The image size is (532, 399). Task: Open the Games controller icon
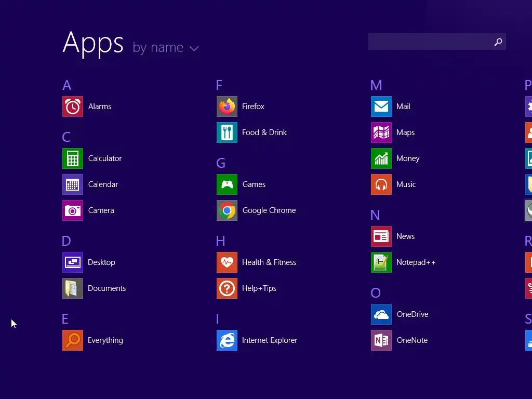point(227,184)
